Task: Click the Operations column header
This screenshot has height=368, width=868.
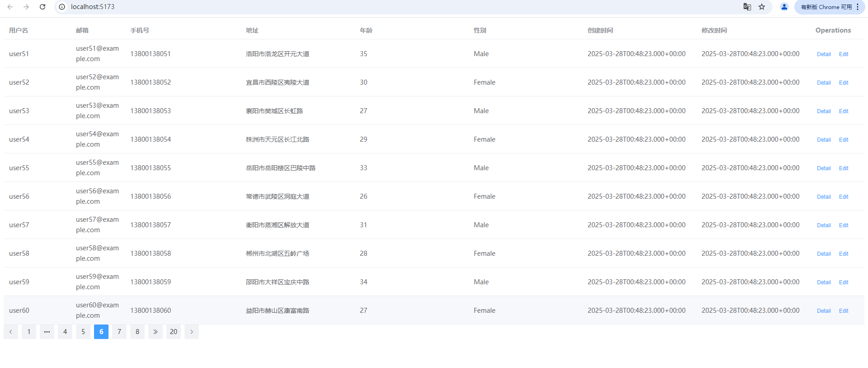Action: click(833, 30)
